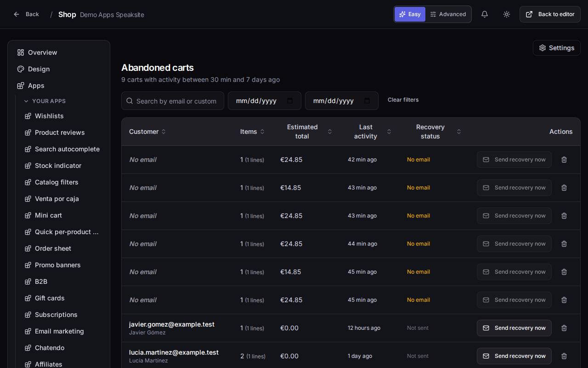Open the Mini cart app
Image resolution: width=588 pixels, height=368 pixels.
62,215
